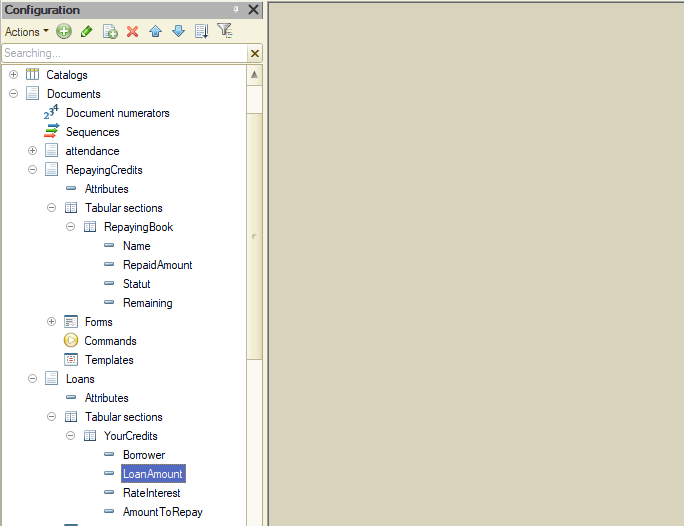The image size is (684, 526).
Task: Expand the Forms node
Action: coord(51,321)
